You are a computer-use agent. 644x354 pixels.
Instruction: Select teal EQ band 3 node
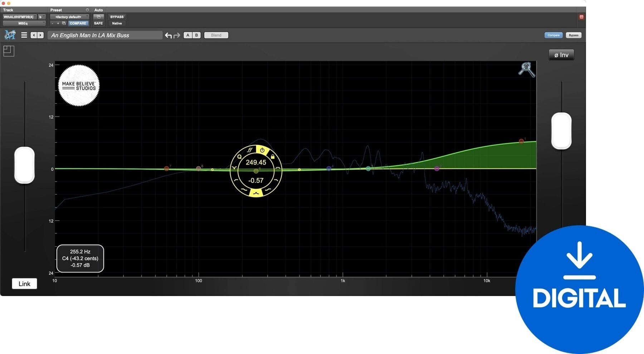click(368, 168)
